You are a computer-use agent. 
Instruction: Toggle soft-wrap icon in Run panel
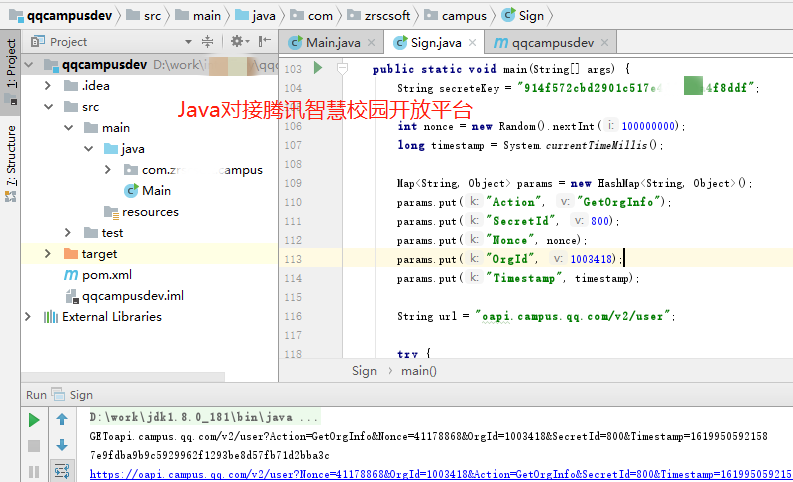tap(62, 471)
